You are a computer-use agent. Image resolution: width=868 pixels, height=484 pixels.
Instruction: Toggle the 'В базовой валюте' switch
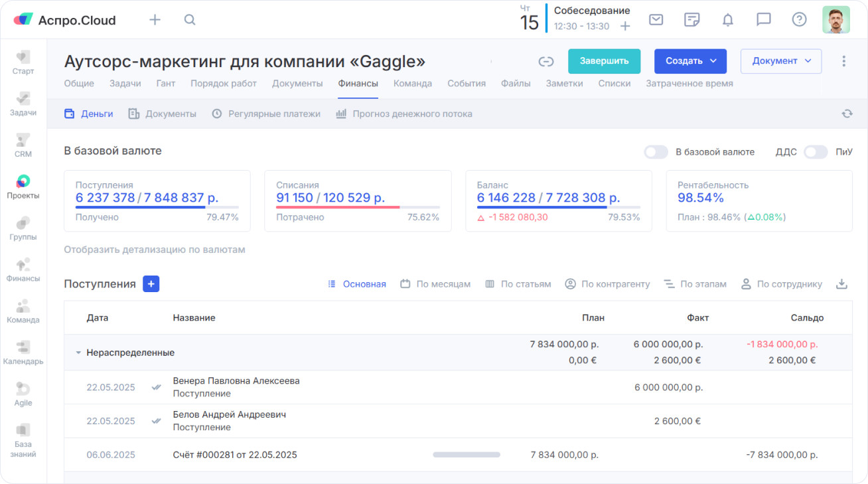pyautogui.click(x=656, y=152)
